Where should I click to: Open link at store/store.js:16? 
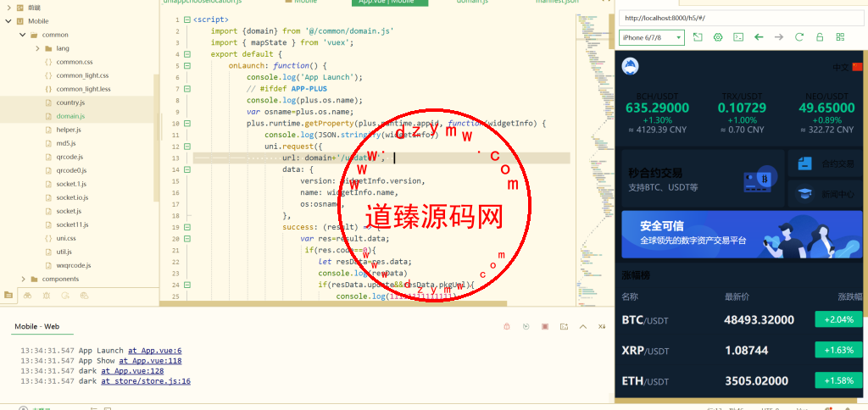[x=146, y=381]
